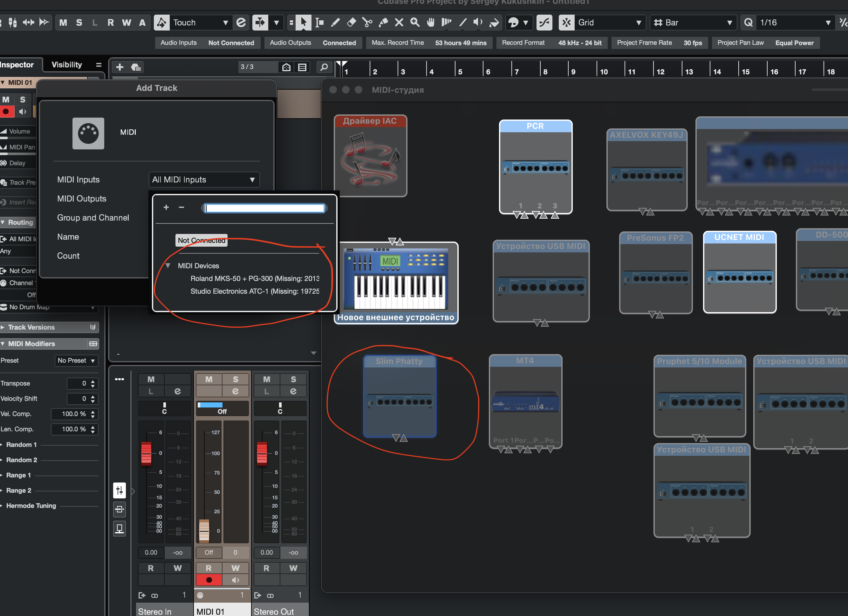Open the All MIDI Inputs dropdown
The width and height of the screenshot is (848, 616).
click(x=204, y=180)
